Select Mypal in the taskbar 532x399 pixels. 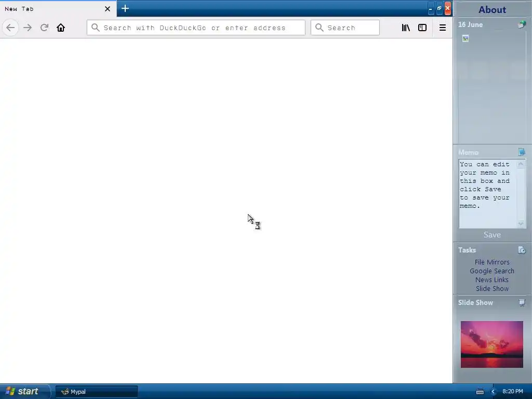click(x=97, y=392)
